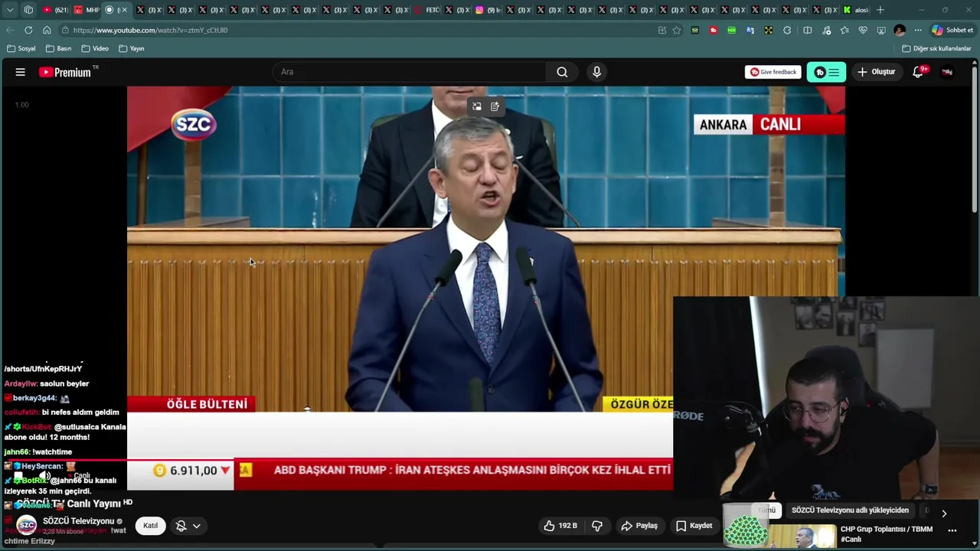This screenshot has height=551, width=980.
Task: Go to browser home page icon
Action: click(x=47, y=30)
